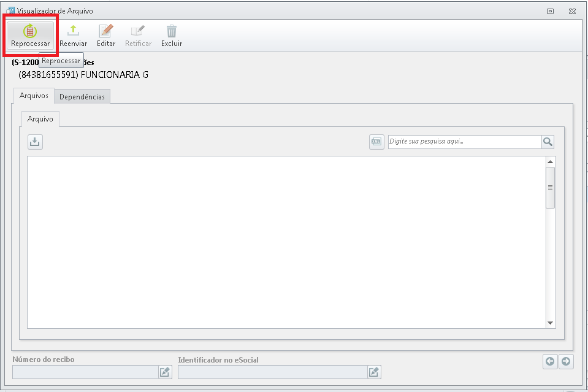Click the Editar pencil button
The width and height of the screenshot is (588, 392).
tap(105, 36)
